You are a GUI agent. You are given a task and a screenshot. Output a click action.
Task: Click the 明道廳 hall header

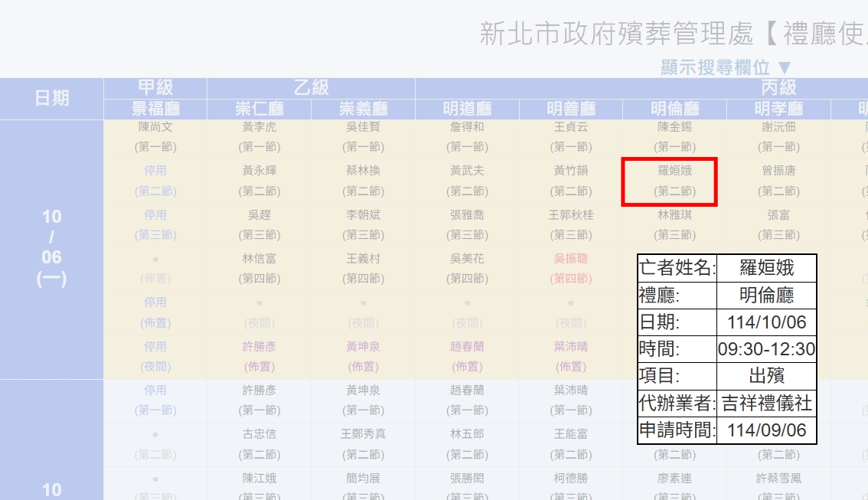(467, 109)
